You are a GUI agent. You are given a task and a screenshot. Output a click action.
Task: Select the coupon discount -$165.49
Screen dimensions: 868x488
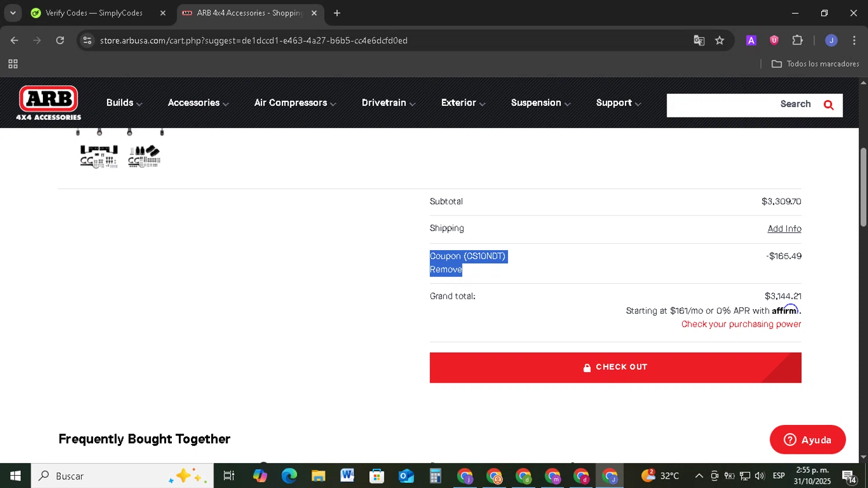(x=784, y=256)
